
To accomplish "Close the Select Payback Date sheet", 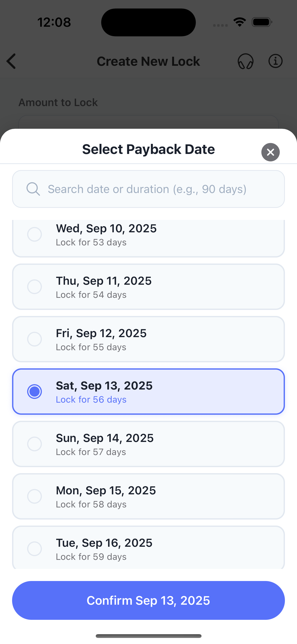I will (x=270, y=152).
